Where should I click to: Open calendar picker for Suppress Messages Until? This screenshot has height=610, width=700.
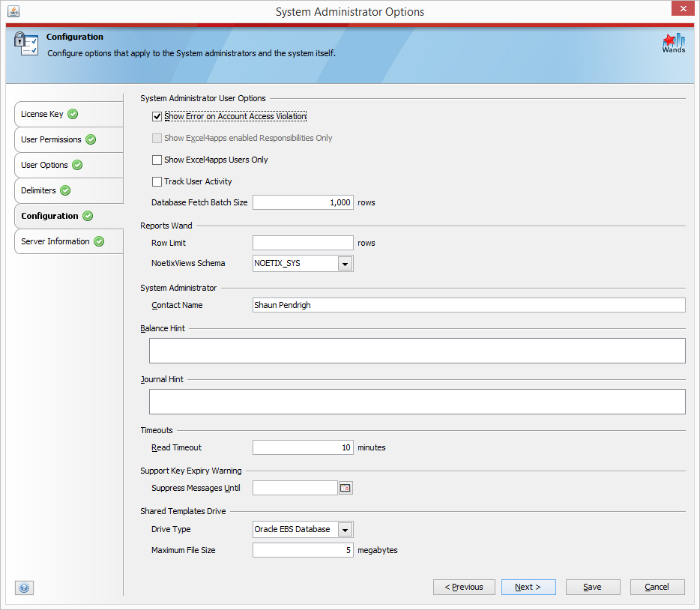click(346, 488)
